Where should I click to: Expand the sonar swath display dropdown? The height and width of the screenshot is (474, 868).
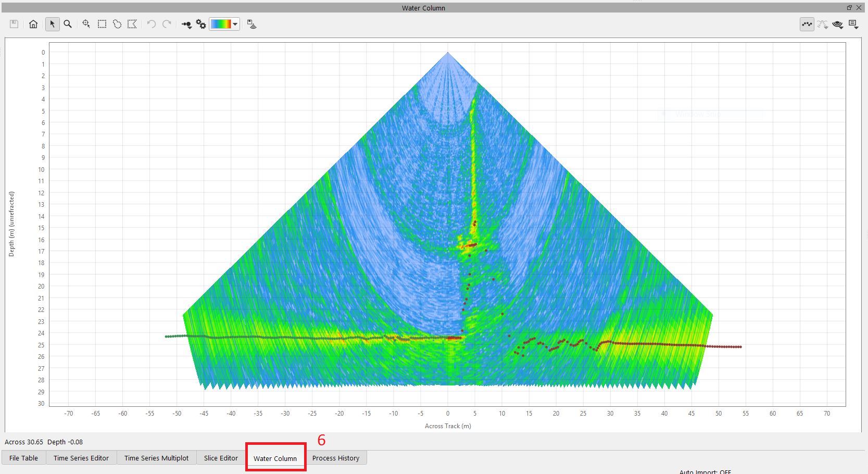838,24
